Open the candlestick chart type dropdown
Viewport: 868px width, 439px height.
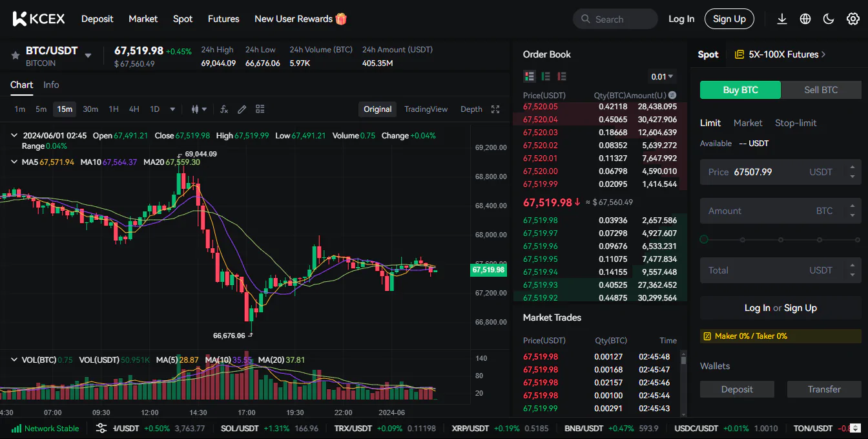[199, 109]
